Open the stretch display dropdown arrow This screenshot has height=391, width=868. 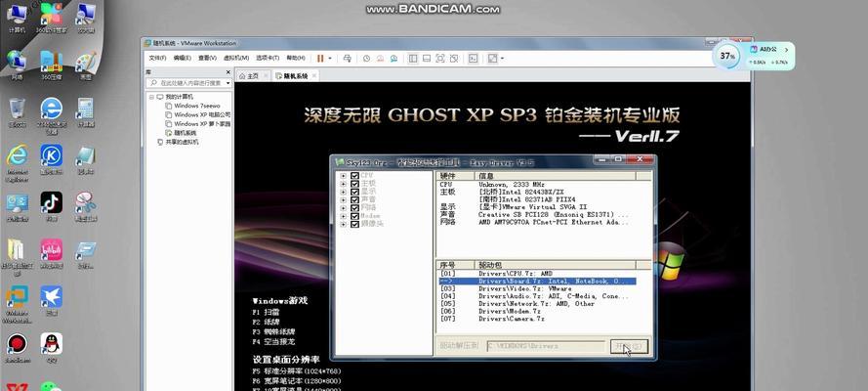[502, 58]
